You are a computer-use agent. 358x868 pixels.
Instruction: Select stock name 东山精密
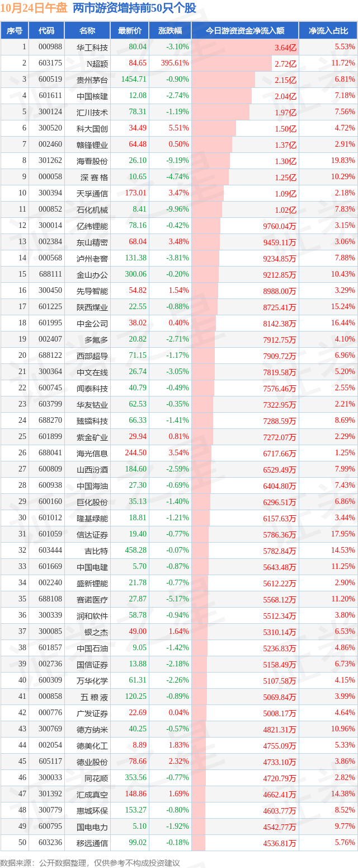(x=92, y=242)
